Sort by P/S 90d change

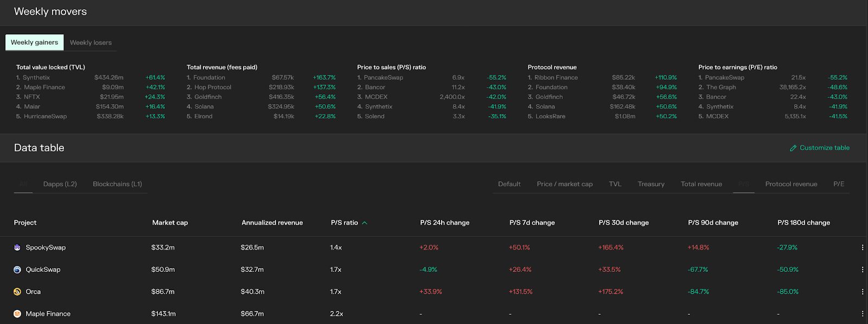[x=713, y=223]
